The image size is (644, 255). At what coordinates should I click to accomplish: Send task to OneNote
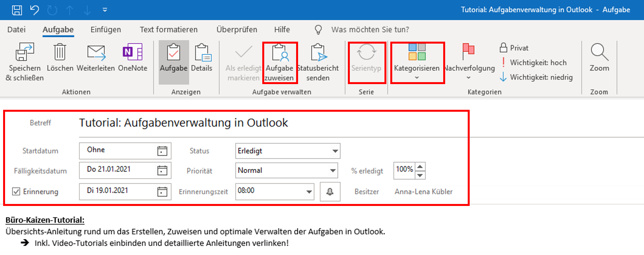click(133, 58)
